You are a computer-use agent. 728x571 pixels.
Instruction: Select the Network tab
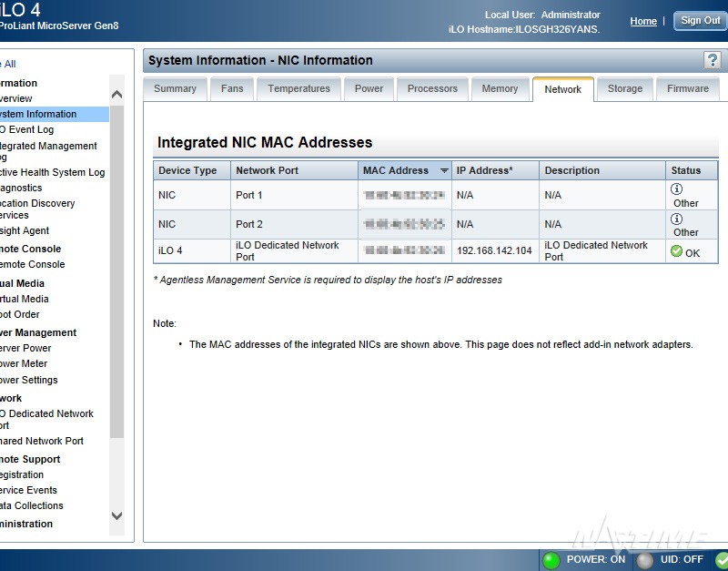[563, 89]
